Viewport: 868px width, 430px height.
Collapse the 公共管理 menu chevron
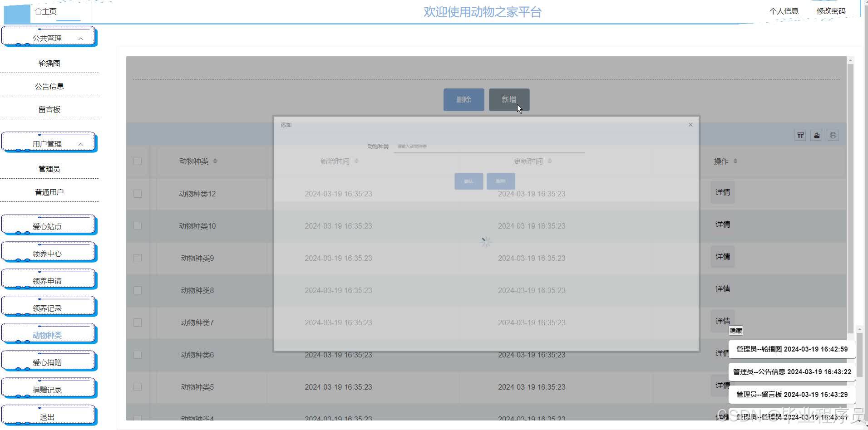81,39
